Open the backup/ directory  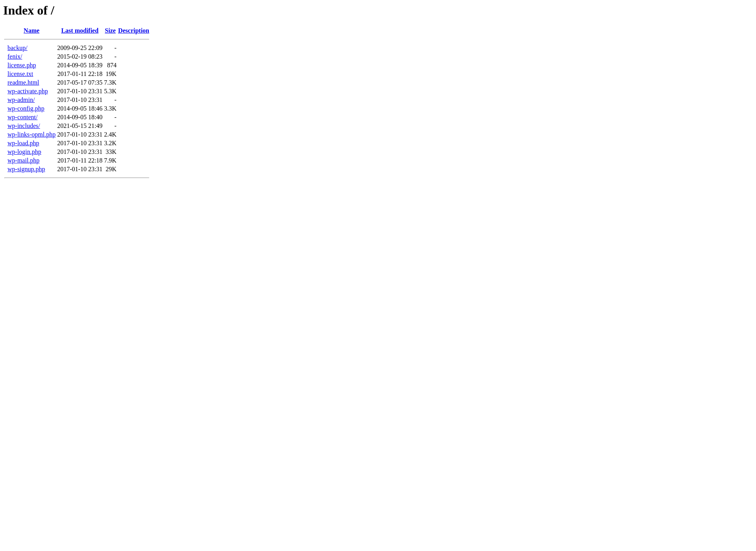click(18, 48)
